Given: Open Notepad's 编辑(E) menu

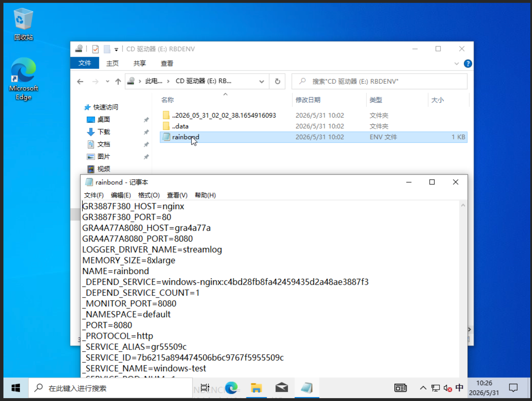Looking at the screenshot, I should click(121, 195).
